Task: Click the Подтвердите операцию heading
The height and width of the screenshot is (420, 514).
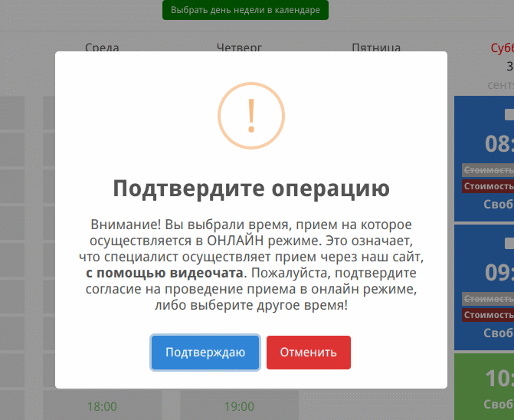Action: point(250,189)
